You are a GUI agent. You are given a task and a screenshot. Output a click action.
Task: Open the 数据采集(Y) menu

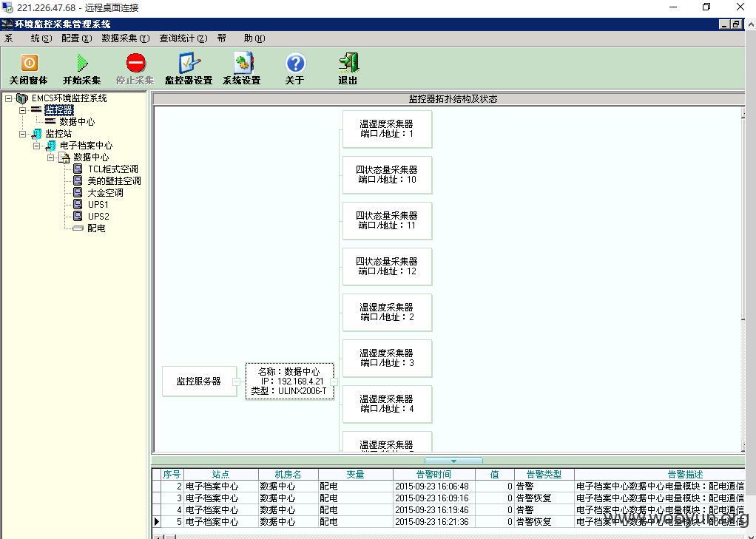pyautogui.click(x=126, y=38)
